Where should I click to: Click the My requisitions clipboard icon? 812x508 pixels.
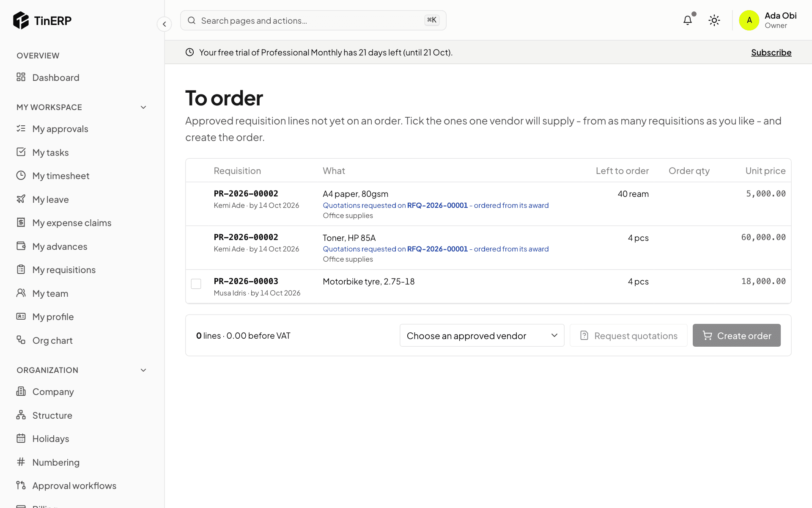pyautogui.click(x=21, y=269)
